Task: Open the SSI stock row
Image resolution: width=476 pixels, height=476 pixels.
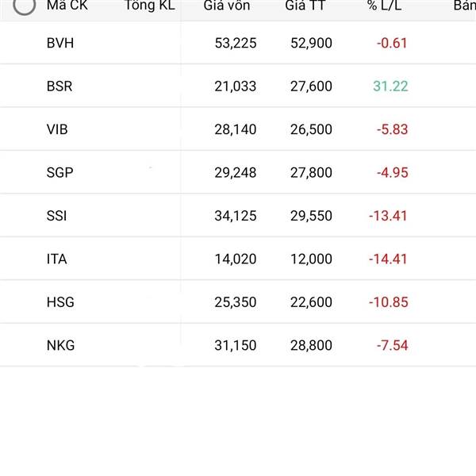Action: pos(238,216)
